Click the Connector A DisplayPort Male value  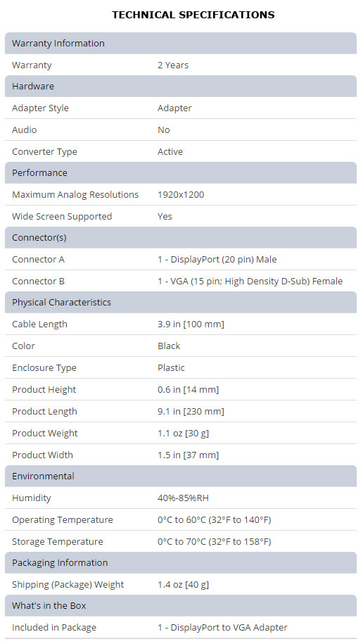click(217, 260)
